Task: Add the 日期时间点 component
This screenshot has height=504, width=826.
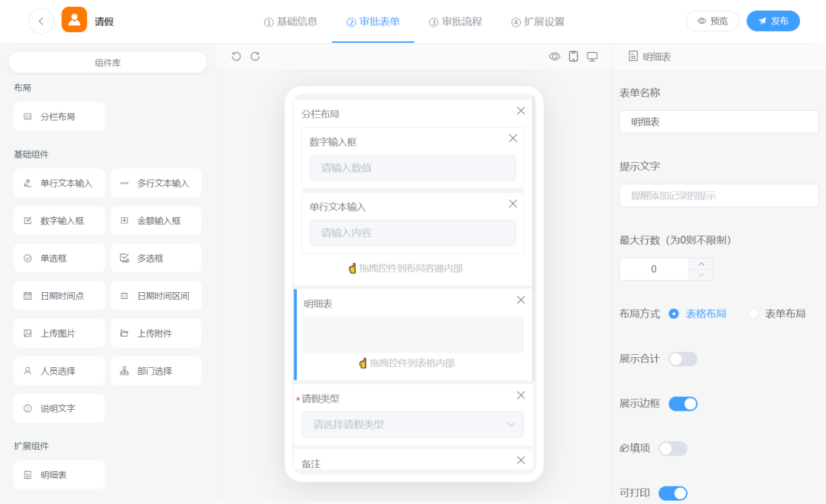Action: tap(59, 296)
